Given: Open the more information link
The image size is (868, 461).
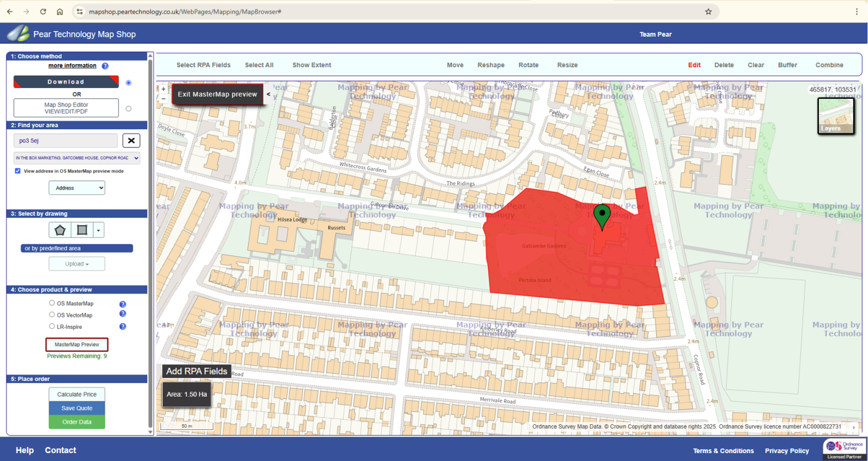Looking at the screenshot, I should click(x=72, y=66).
